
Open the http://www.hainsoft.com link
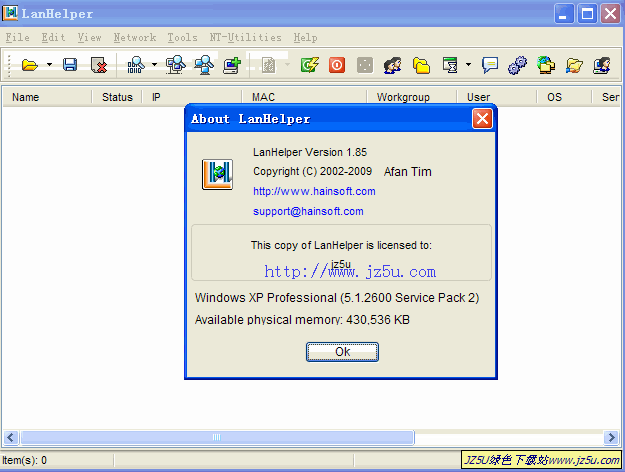(x=314, y=191)
